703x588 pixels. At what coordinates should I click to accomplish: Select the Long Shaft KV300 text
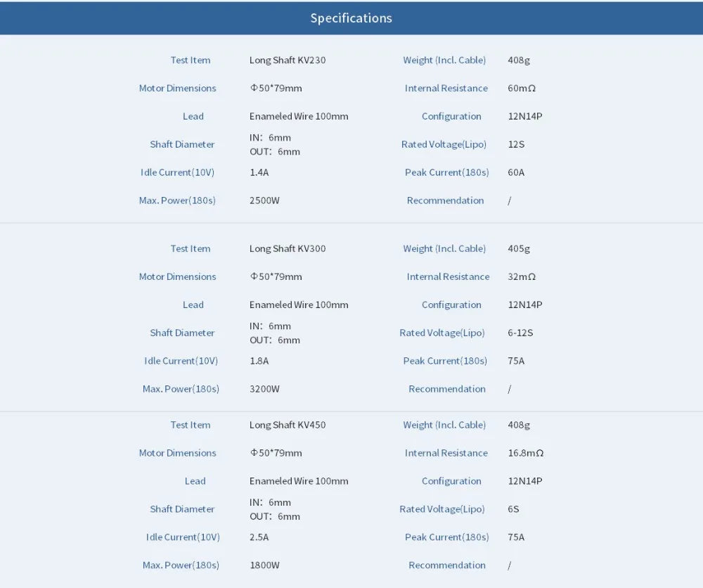pos(288,249)
